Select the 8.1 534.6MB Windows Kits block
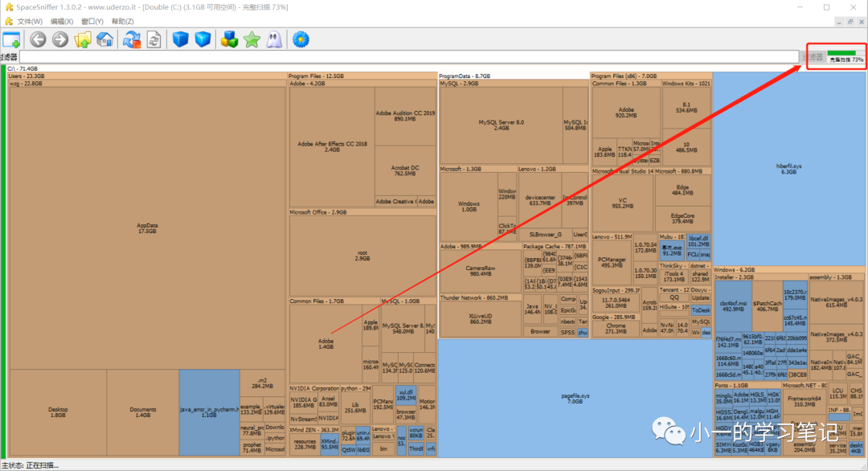 [x=686, y=108]
